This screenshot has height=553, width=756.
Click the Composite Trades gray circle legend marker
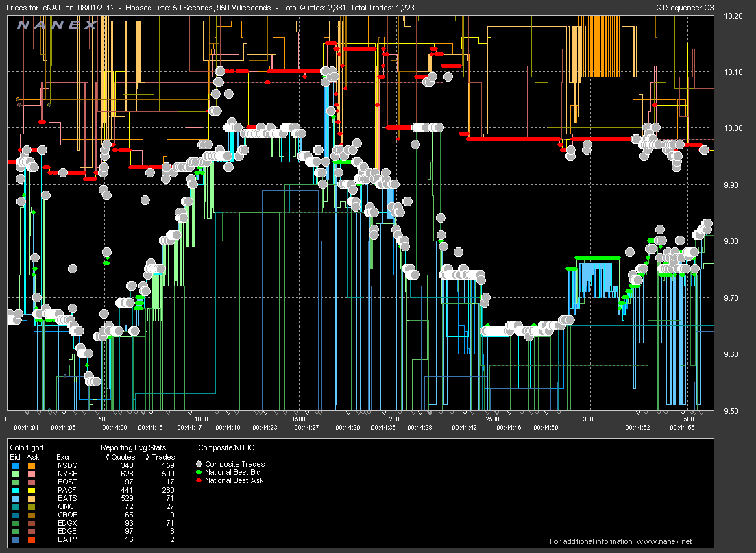point(198,465)
